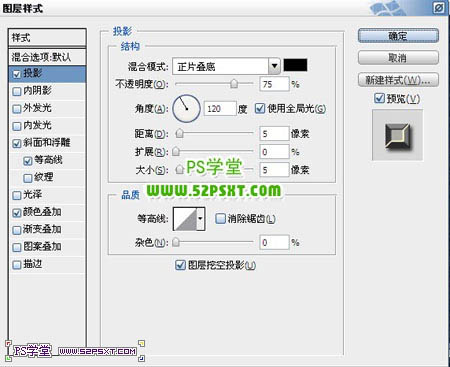Click the black shadow color swatch
The image size is (450, 367).
pyautogui.click(x=295, y=65)
